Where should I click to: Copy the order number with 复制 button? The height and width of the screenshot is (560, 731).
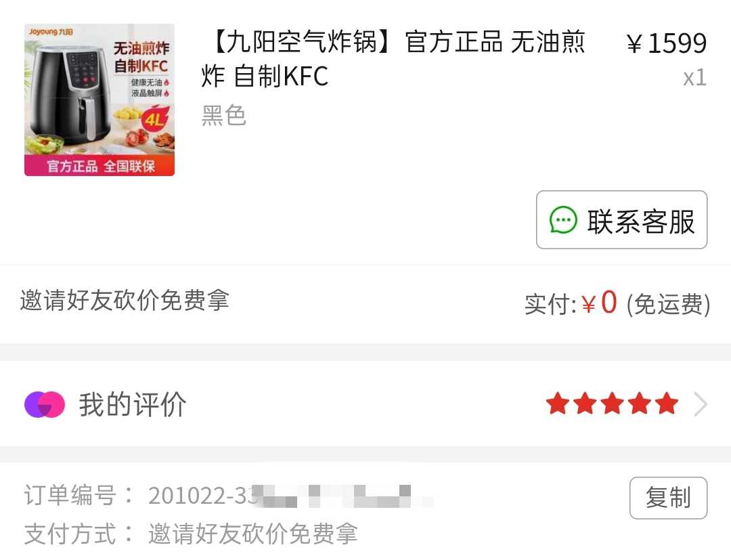click(668, 498)
